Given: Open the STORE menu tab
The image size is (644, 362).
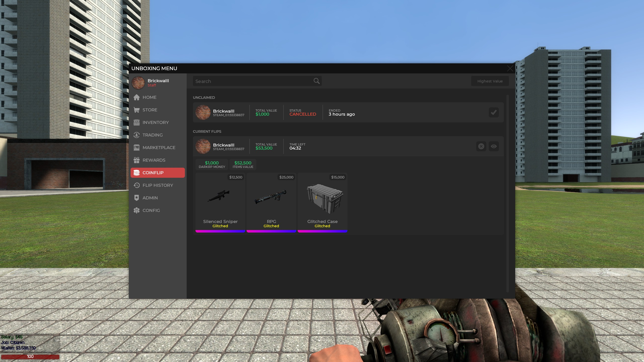Looking at the screenshot, I should pyautogui.click(x=150, y=110).
